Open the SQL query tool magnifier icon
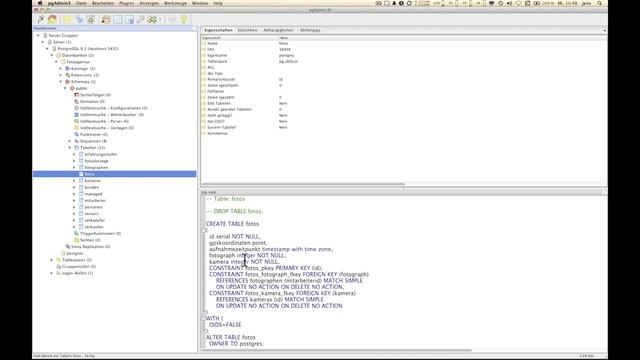This screenshot has width=640, height=360. pyautogui.click(x=106, y=19)
